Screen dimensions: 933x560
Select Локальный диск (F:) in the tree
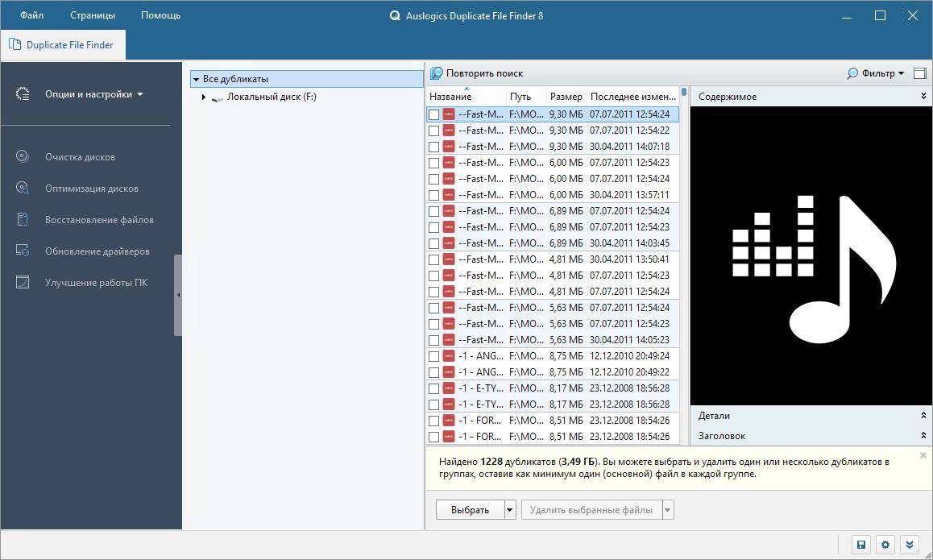[272, 97]
